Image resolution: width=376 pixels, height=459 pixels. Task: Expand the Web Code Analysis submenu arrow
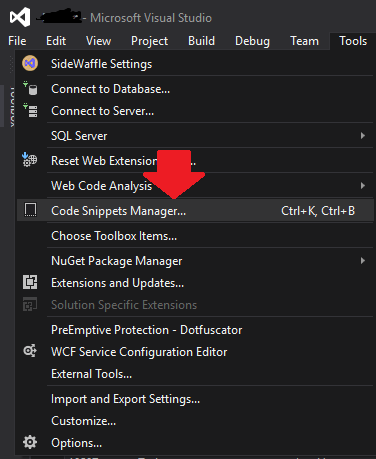tap(363, 185)
